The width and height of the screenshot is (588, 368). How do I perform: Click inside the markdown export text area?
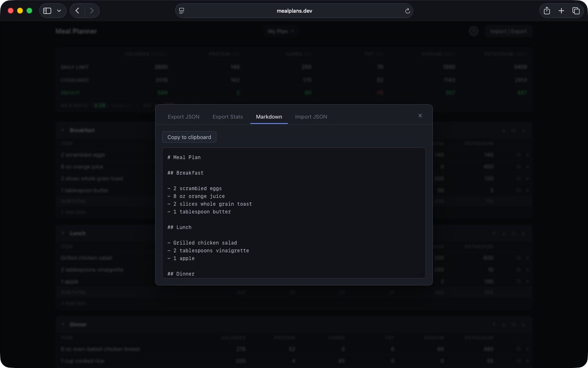coord(294,213)
